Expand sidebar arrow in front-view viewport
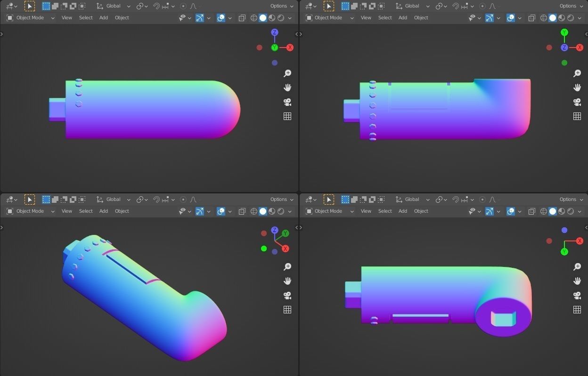Screen dimensions: 588x376 point(296,34)
